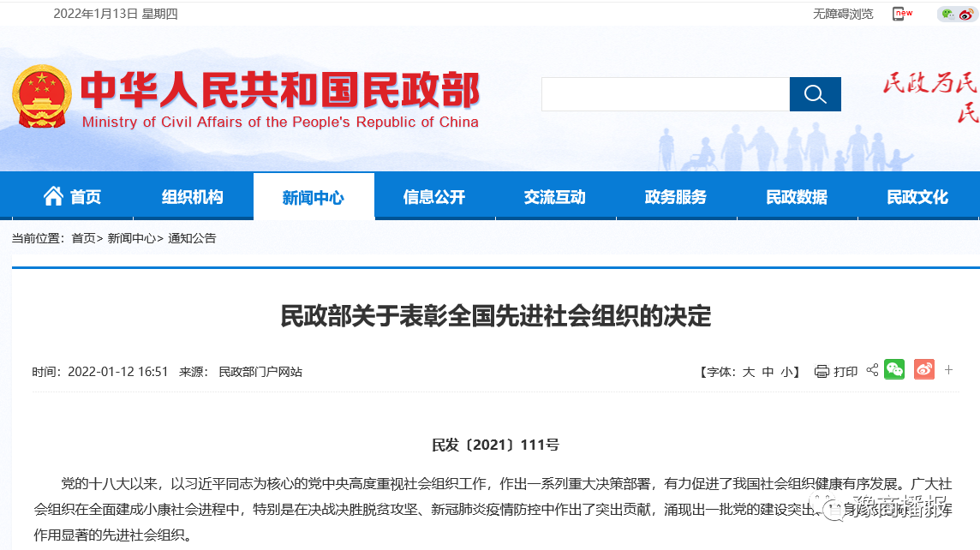This screenshot has width=980, height=550.
Task: Click the WeChat icon in top bar
Action: [x=947, y=14]
